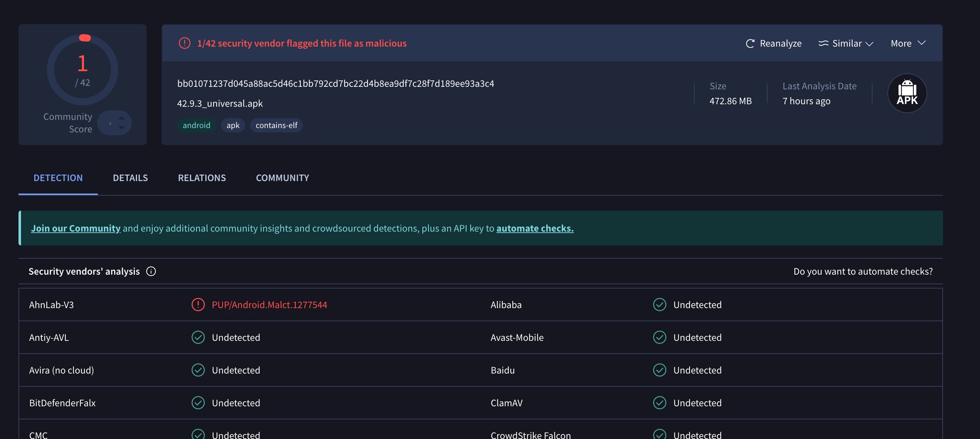Click info icon beside Security vendors' analysis
The width and height of the screenshot is (980, 439).
pyautogui.click(x=151, y=271)
